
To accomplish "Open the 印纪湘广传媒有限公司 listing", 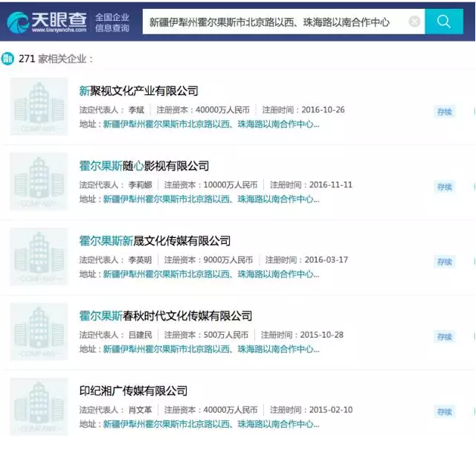I will click(133, 391).
